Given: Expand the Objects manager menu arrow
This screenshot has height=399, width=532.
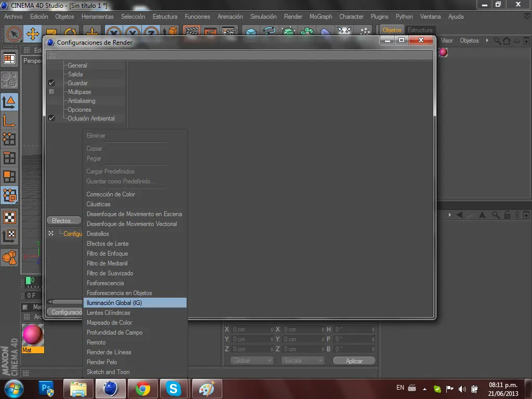Looking at the screenshot, I should 487,41.
